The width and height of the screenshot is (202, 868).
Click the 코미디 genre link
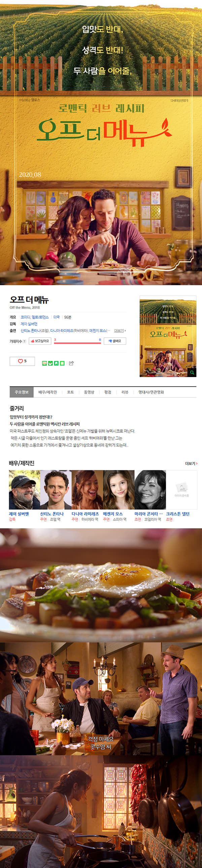(x=25, y=317)
